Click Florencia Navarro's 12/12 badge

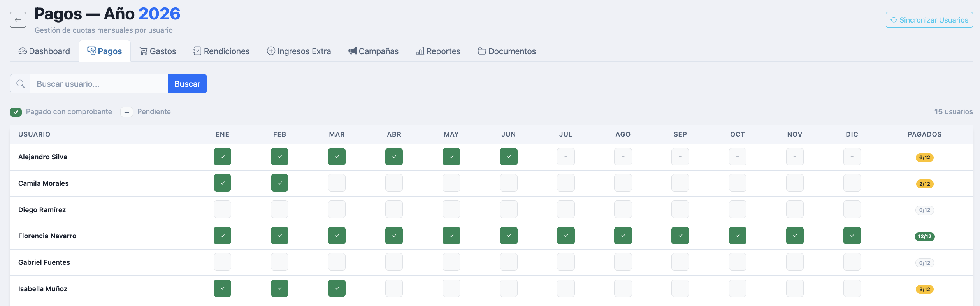coord(925,236)
